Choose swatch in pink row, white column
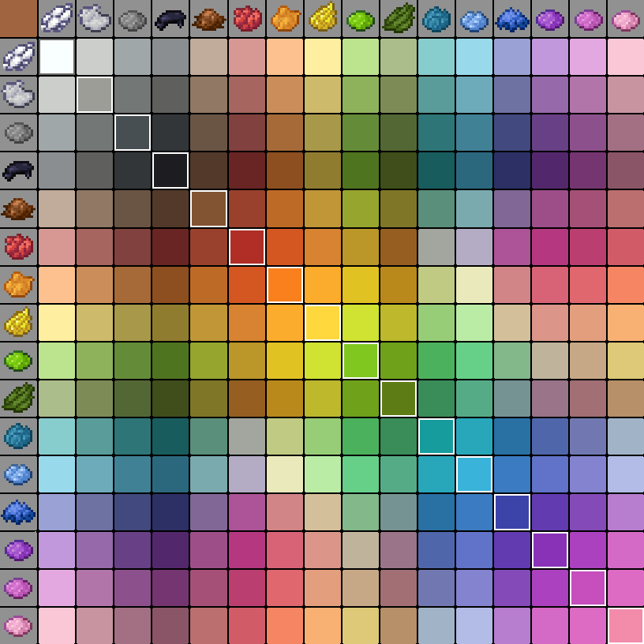This screenshot has height=644, width=644. coord(57,626)
